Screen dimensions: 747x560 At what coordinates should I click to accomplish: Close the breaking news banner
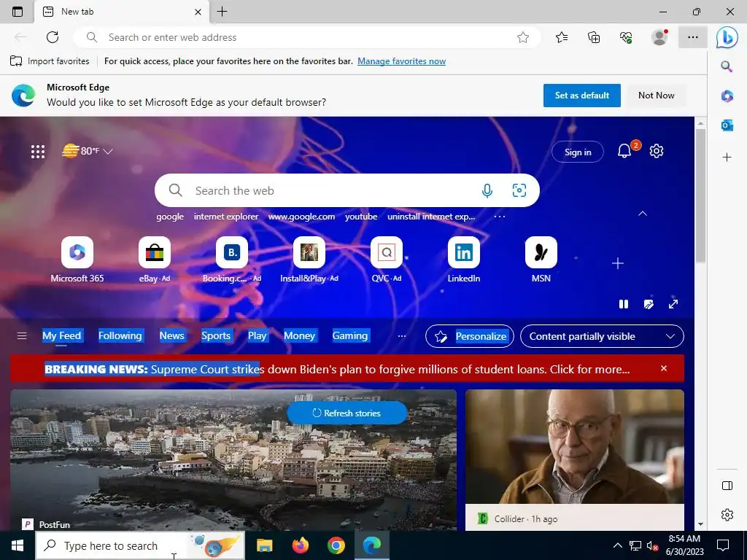tap(664, 368)
